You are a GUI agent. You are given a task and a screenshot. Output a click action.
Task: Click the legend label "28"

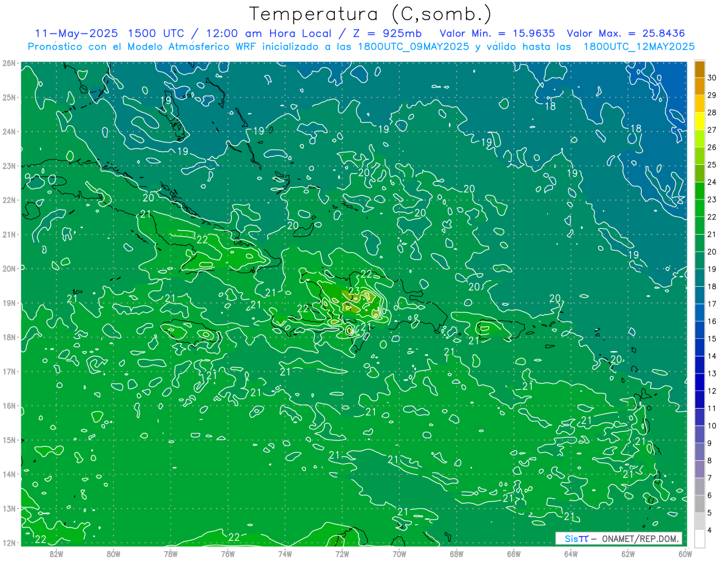(x=712, y=113)
